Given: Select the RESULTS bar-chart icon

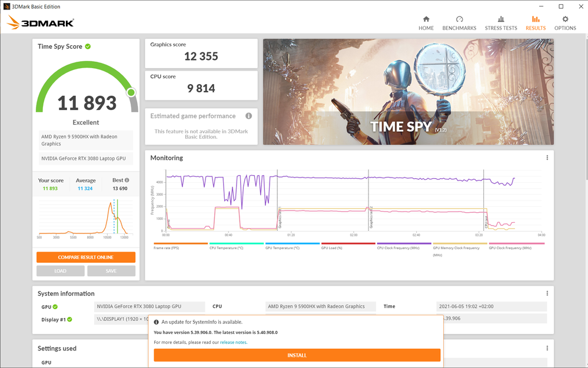Looking at the screenshot, I should pos(535,22).
